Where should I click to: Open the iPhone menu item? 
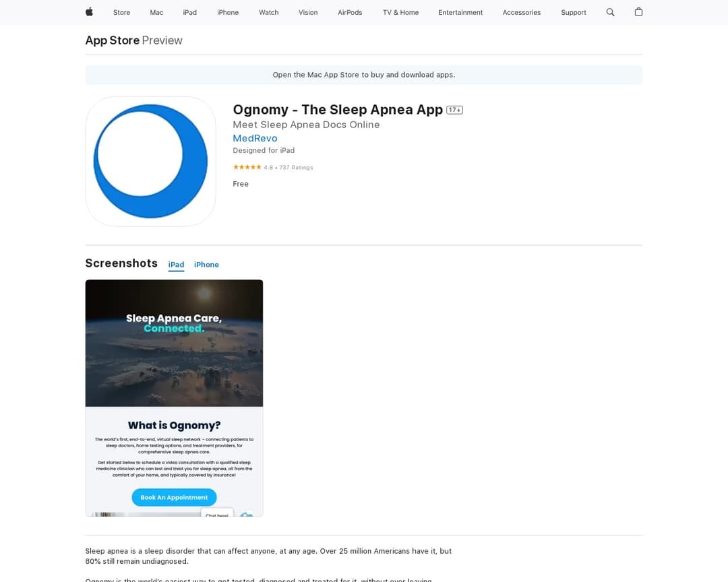point(228,12)
